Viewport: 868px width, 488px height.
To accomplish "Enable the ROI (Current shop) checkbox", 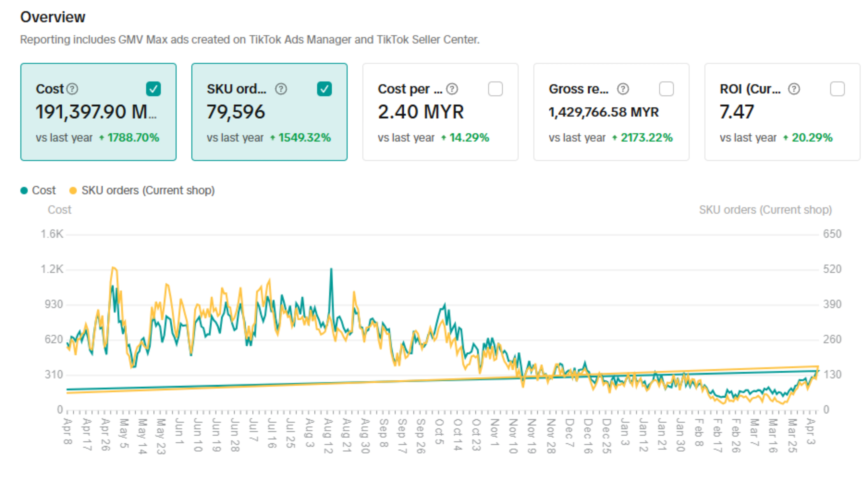I will pyautogui.click(x=837, y=89).
